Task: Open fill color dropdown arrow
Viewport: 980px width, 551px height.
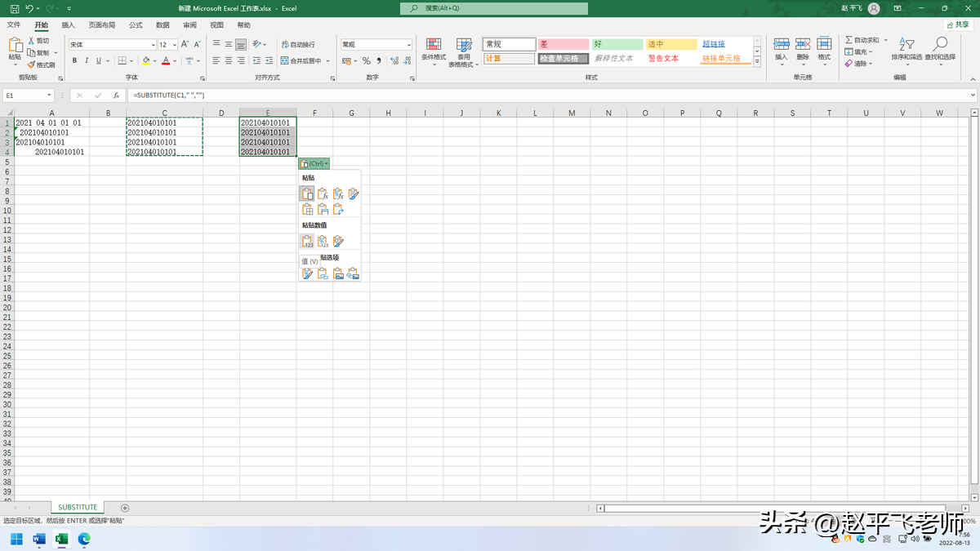Action: tap(156, 61)
